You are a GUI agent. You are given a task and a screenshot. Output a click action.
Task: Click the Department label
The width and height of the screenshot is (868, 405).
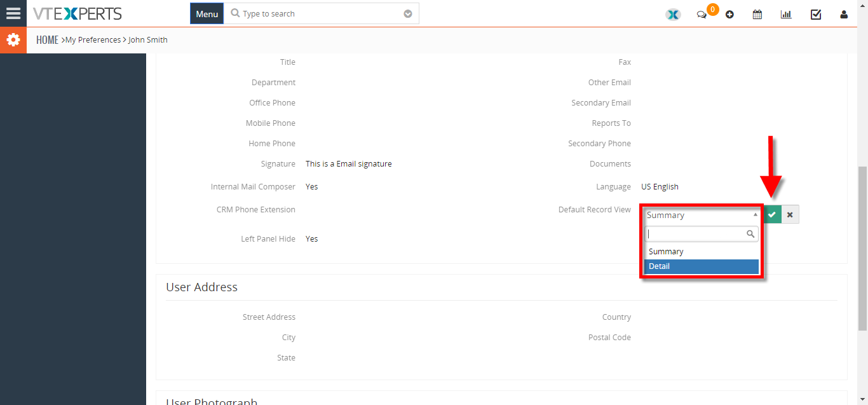point(274,83)
